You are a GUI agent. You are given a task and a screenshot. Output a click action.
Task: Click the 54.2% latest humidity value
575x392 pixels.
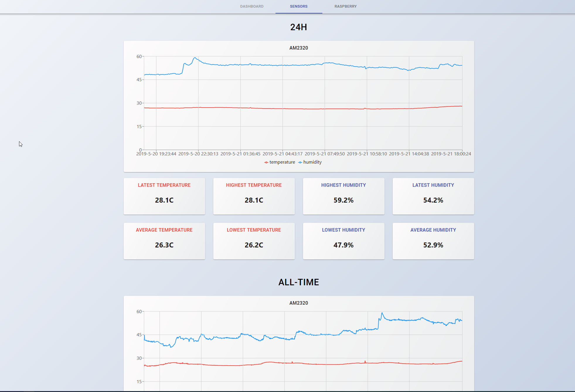(x=433, y=200)
